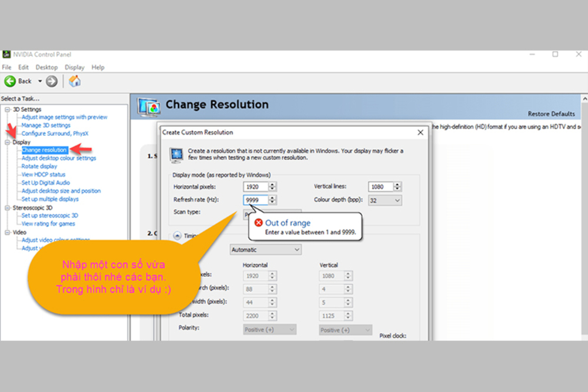
Task: Open the Automatic timing standard dropdown
Action: 265,250
